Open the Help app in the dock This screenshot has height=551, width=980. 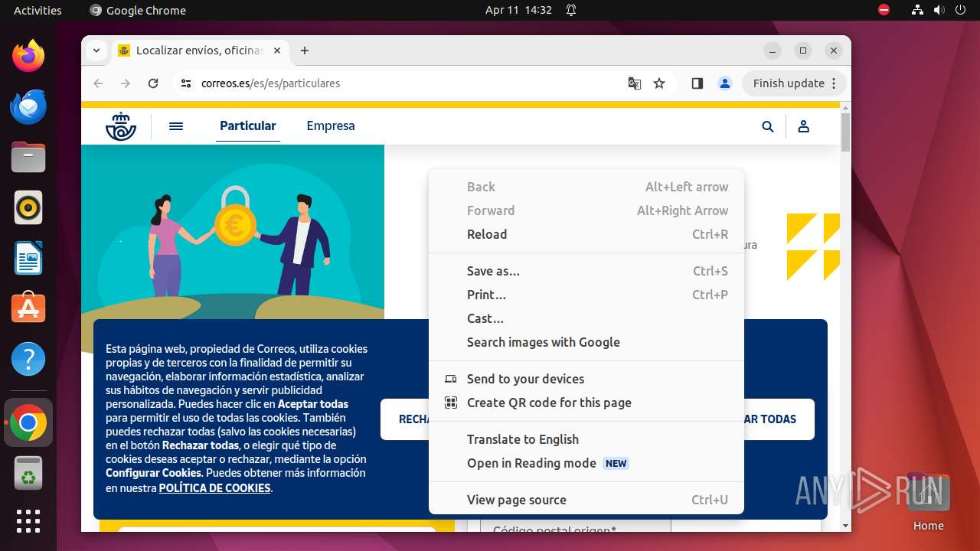point(28,359)
